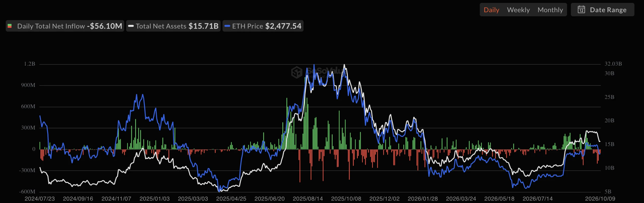Click the 2026/01/28 x-axis date label
The height and width of the screenshot is (203, 644).
click(423, 198)
